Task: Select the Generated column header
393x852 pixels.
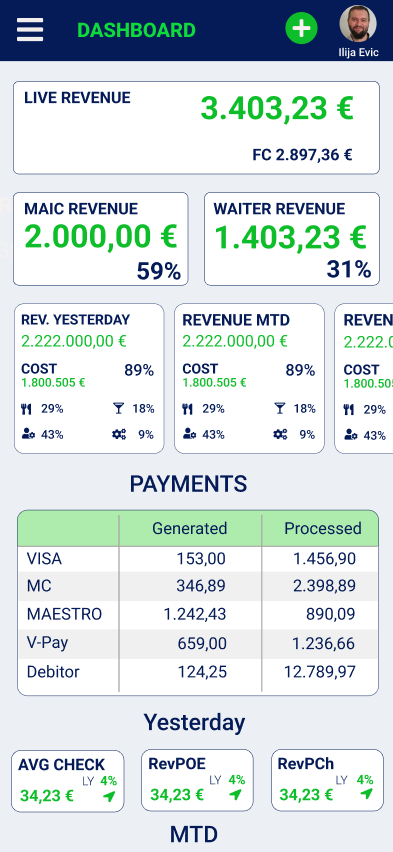Action: 190,528
